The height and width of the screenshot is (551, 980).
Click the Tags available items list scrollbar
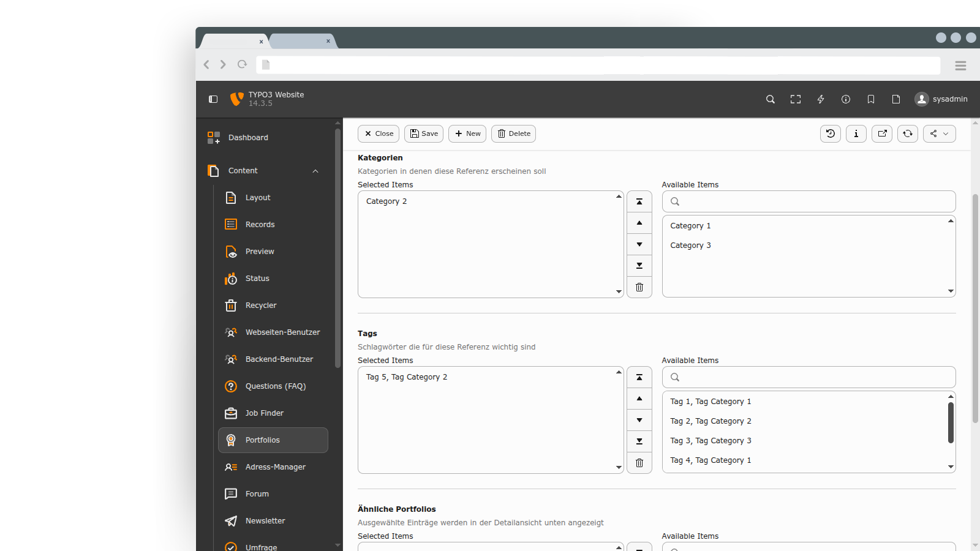click(x=951, y=422)
